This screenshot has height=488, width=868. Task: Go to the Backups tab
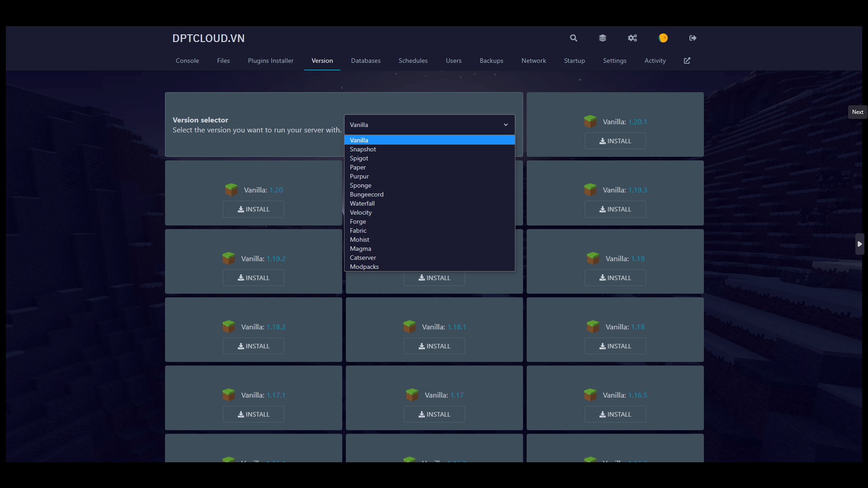click(x=491, y=61)
